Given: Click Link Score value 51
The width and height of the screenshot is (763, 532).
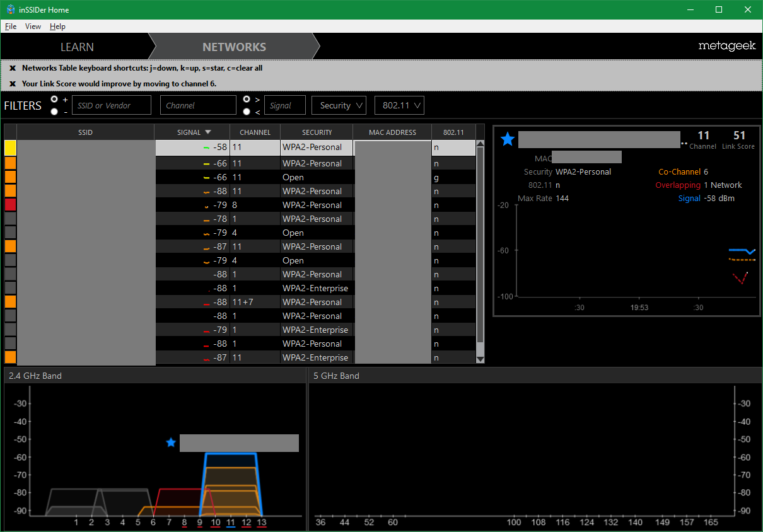Looking at the screenshot, I should tap(739, 136).
